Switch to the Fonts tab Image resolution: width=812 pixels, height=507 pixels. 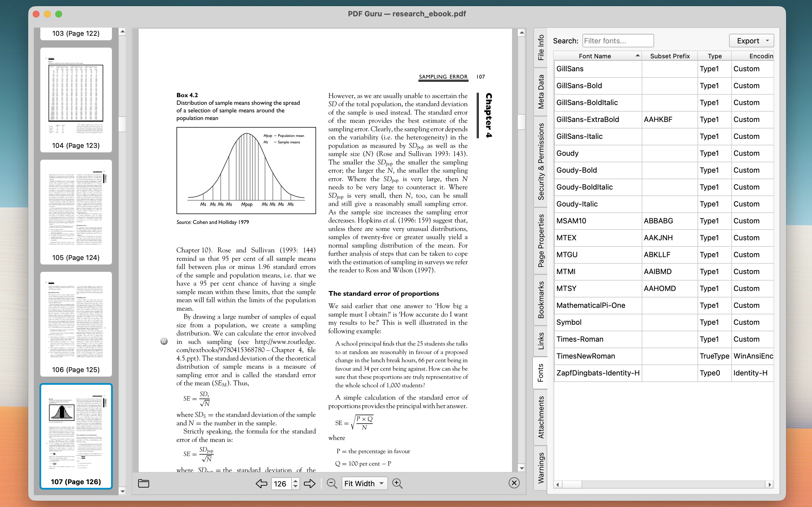(540, 372)
